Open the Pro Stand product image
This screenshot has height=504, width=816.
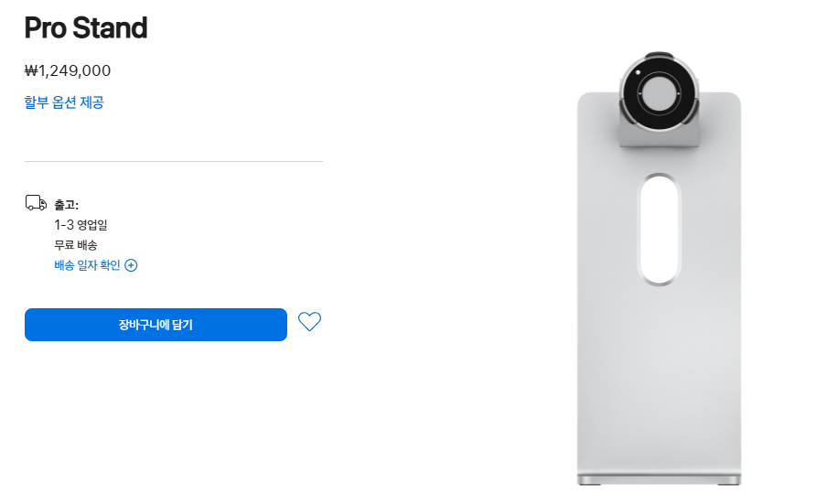tap(659, 269)
